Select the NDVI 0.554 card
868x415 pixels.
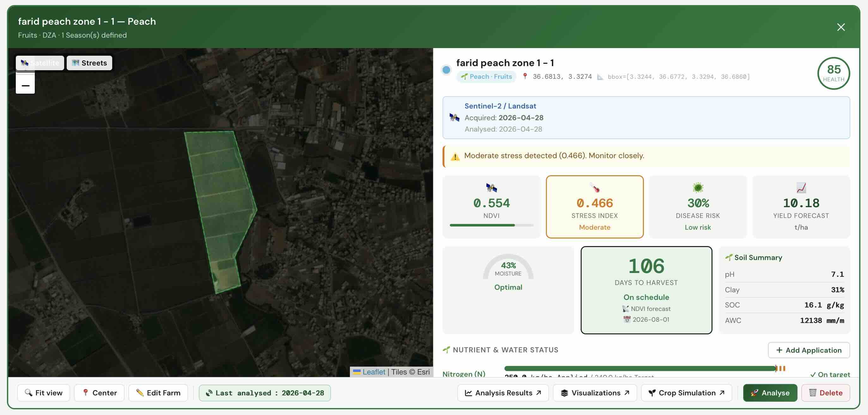pos(491,207)
